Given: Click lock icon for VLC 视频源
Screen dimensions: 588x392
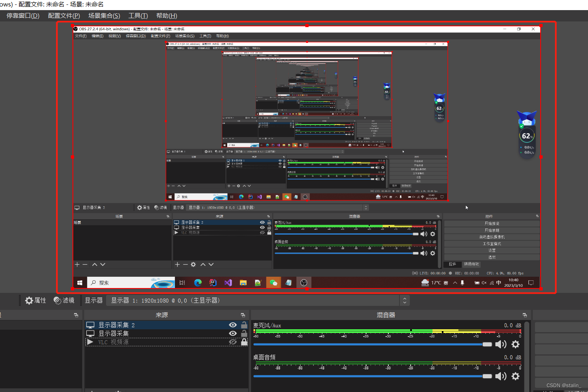Looking at the screenshot, I should point(244,342).
